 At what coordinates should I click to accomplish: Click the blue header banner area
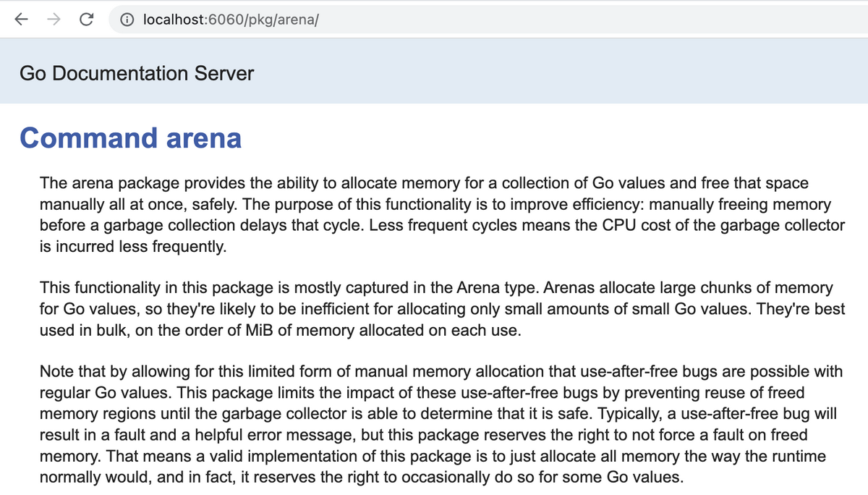tap(434, 71)
